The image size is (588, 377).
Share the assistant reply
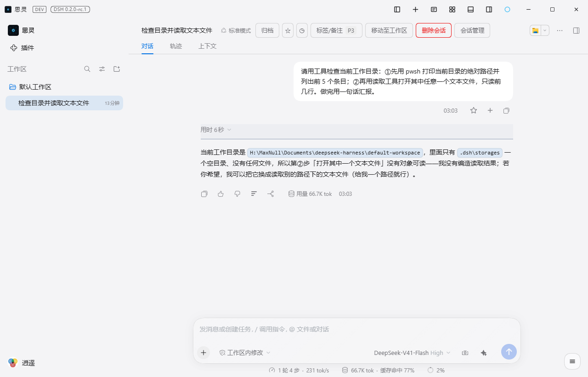point(271,194)
